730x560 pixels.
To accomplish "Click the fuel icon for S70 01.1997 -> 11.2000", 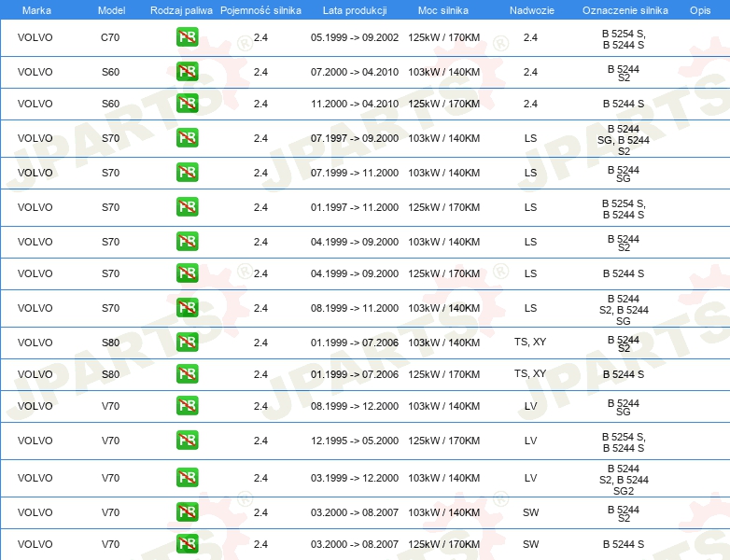I will click(x=187, y=206).
